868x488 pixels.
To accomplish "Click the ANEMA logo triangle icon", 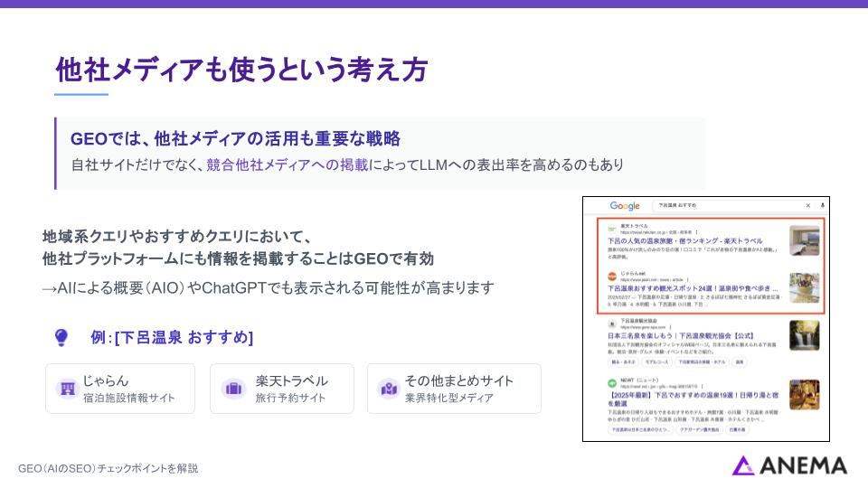I will 743,465.
